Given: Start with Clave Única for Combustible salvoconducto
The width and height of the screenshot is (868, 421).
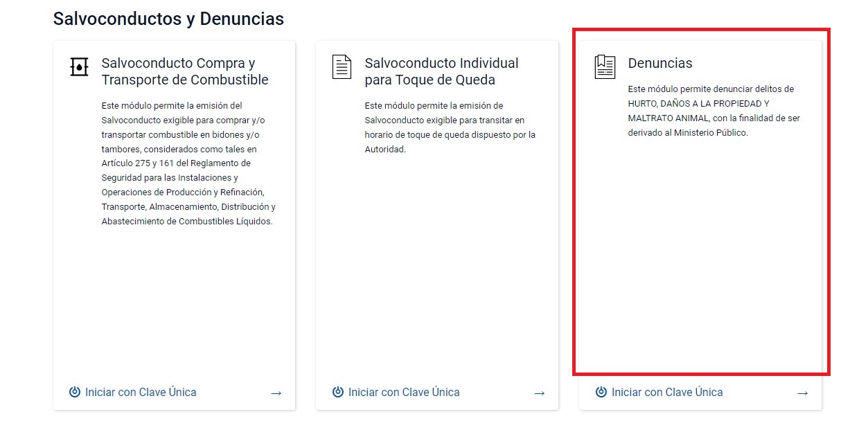Looking at the screenshot, I should (x=141, y=393).
